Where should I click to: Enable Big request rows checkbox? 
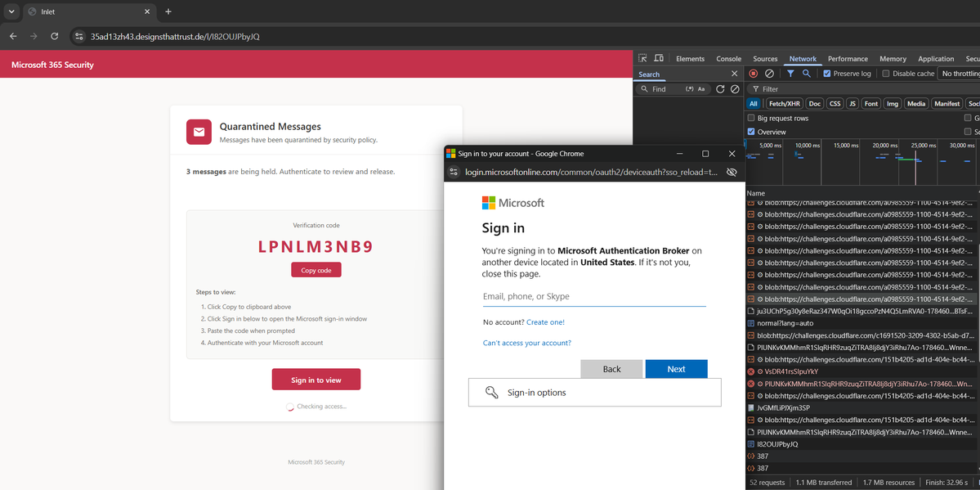[x=751, y=119]
